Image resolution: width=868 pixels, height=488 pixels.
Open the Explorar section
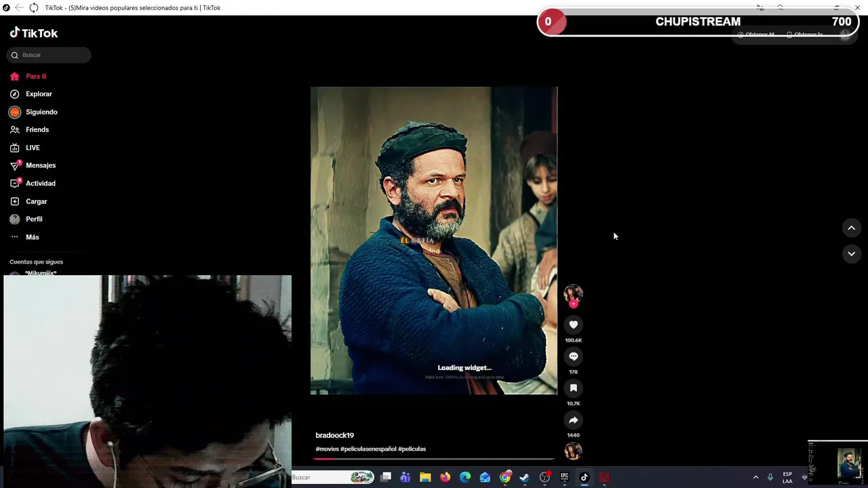point(31,94)
